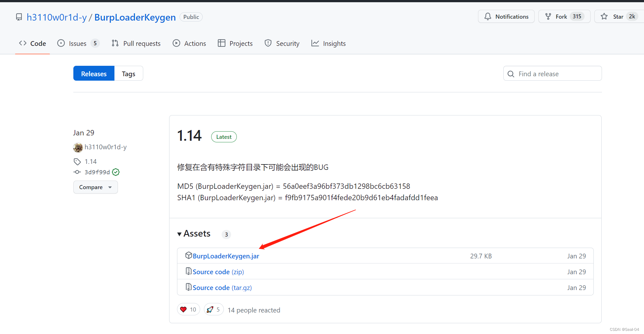Image resolution: width=644 pixels, height=334 pixels.
Task: Click the Insights graph icon
Action: click(315, 43)
